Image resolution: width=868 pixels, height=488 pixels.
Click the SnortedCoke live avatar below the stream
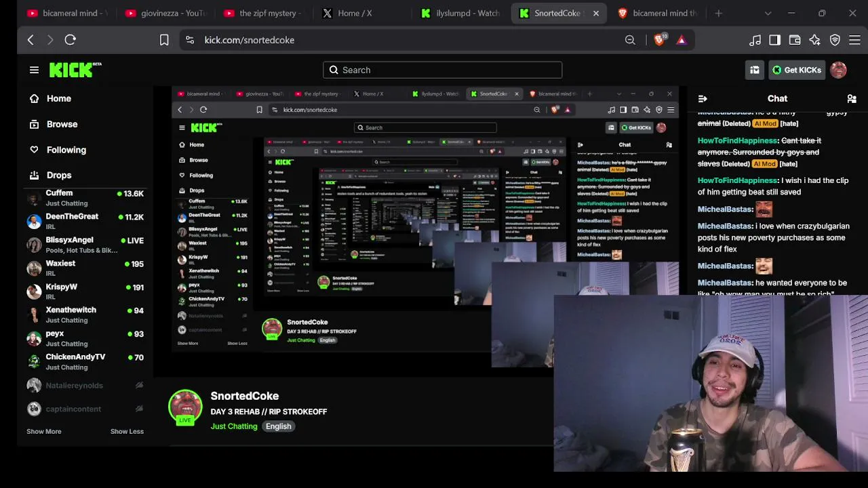coord(185,408)
